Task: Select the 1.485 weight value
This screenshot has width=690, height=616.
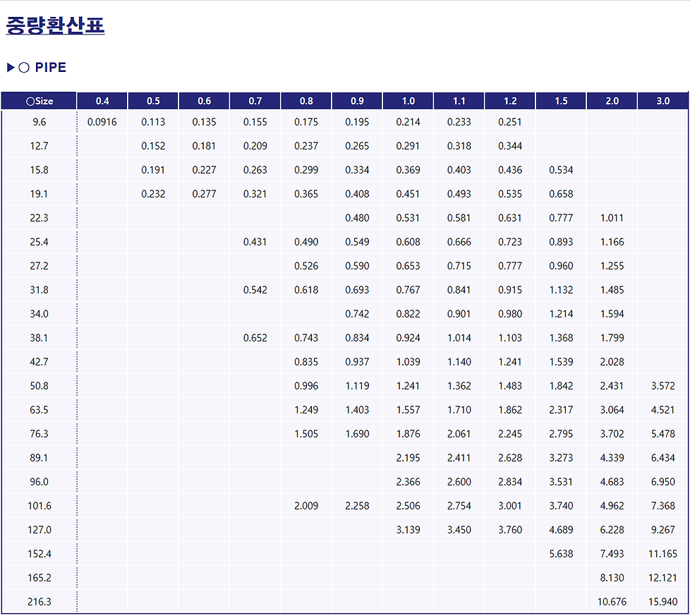Action: [x=612, y=290]
